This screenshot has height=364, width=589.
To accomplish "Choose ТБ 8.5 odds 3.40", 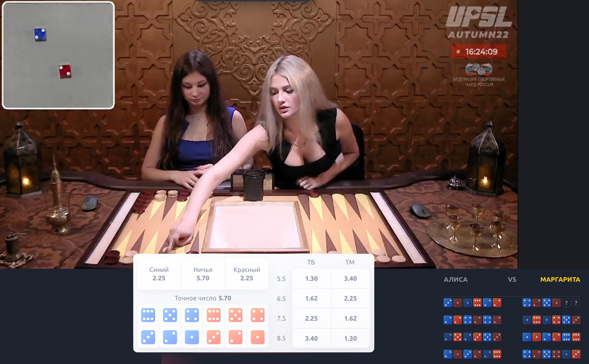I will pos(312,338).
